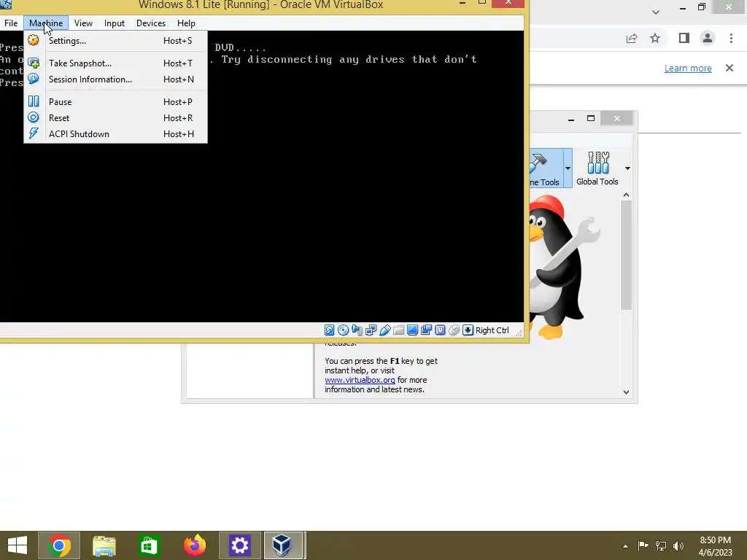The image size is (747, 560).
Task: Click the ACPI Shutdown lightning icon
Action: click(x=34, y=134)
